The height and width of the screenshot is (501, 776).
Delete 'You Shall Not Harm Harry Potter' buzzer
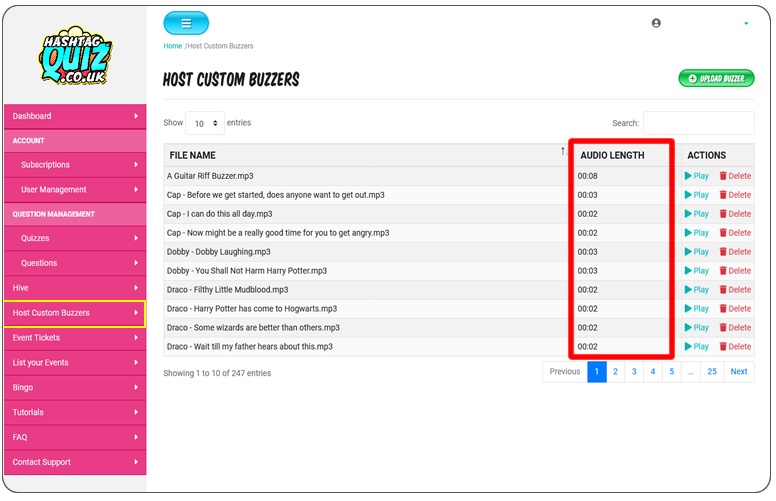pyautogui.click(x=735, y=271)
